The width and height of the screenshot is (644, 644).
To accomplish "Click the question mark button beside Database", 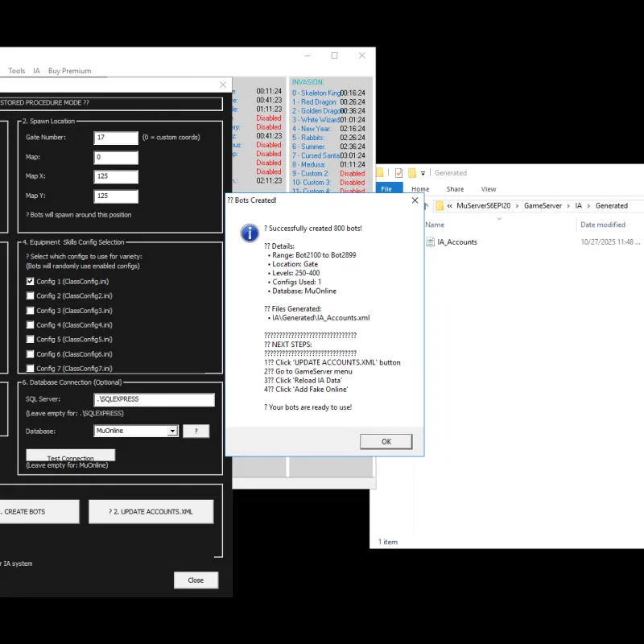I will [196, 431].
